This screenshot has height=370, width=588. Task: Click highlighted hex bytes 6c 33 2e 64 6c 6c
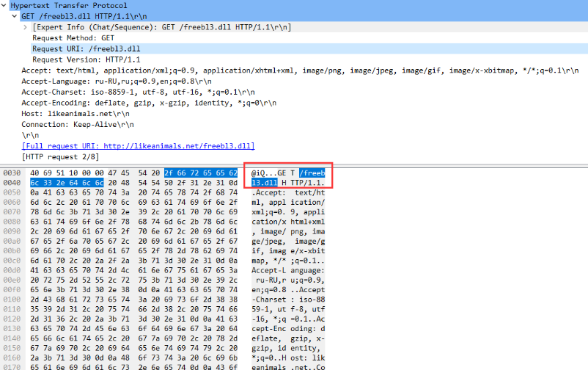[x=67, y=183]
